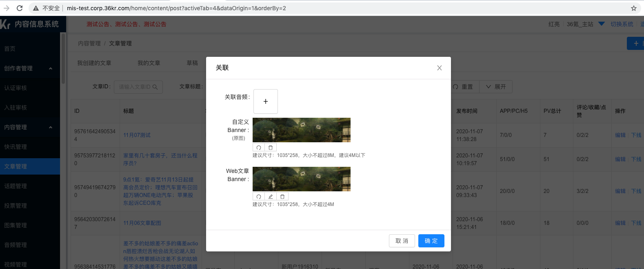644x269 pixels.
Task: Edit the Web文章 Banner with pencil icon
Action: tap(271, 197)
